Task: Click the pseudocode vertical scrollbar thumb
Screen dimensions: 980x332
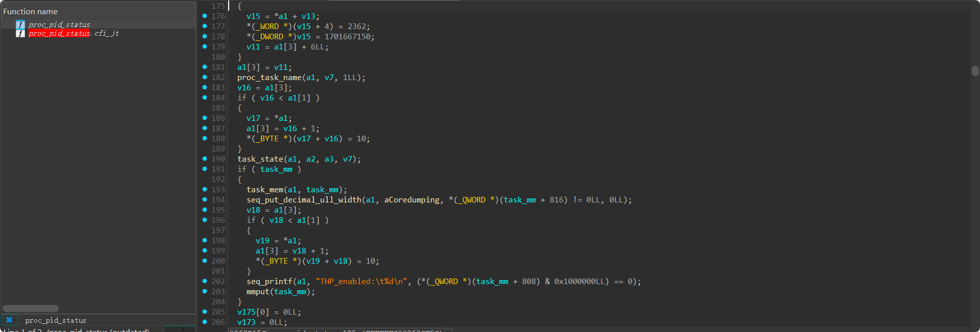Action: 975,71
